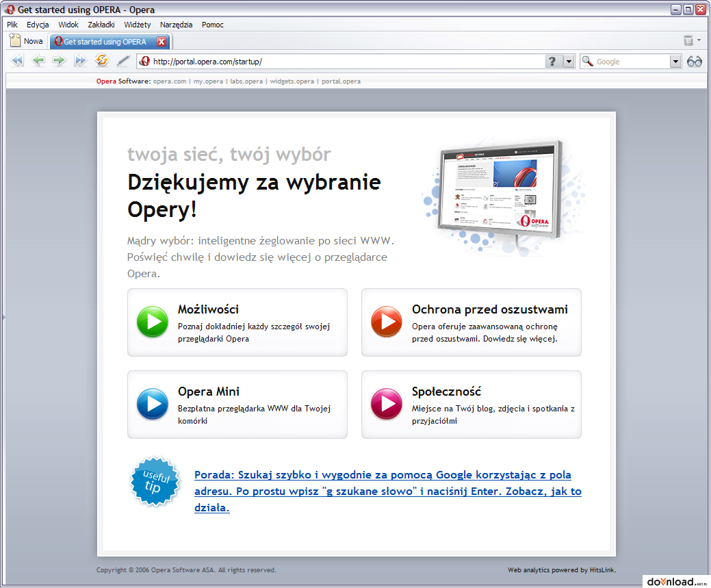Open the Widok menu
The width and height of the screenshot is (711, 588).
(x=68, y=25)
